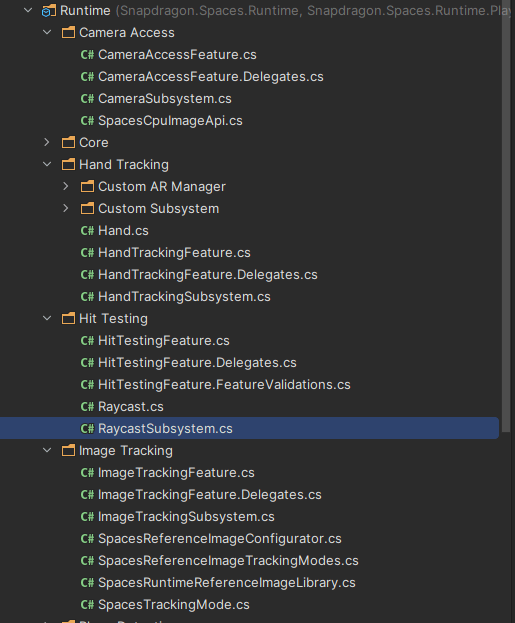Select the Image Tracking folder label
This screenshot has width=515, height=623.
tap(126, 451)
